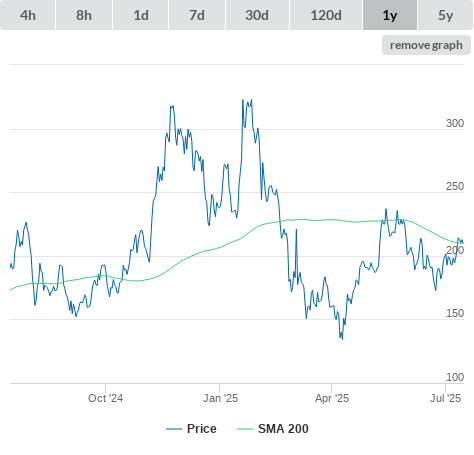Switch to the 8h time range

tap(84, 15)
